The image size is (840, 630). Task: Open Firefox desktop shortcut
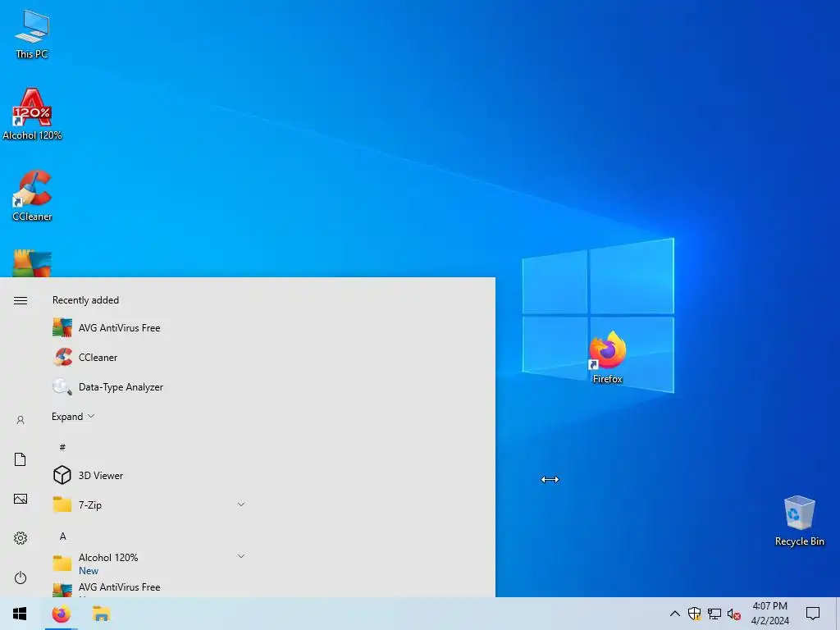point(608,358)
